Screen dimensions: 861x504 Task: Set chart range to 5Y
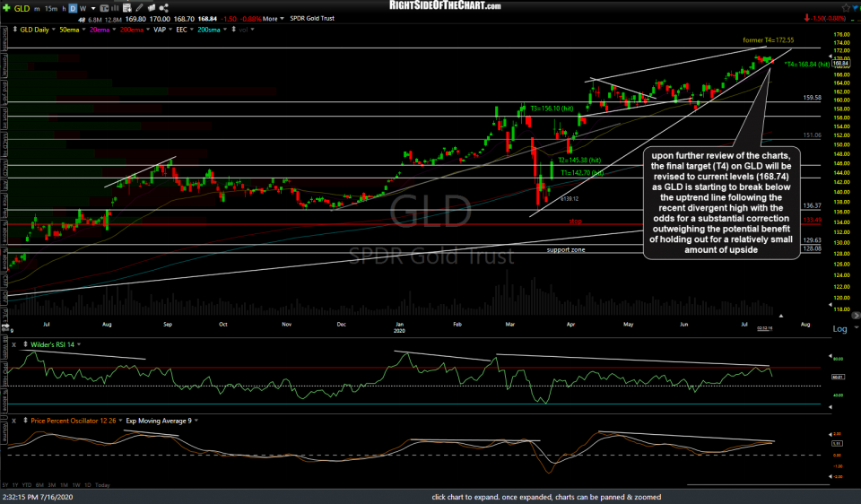tap(5, 485)
